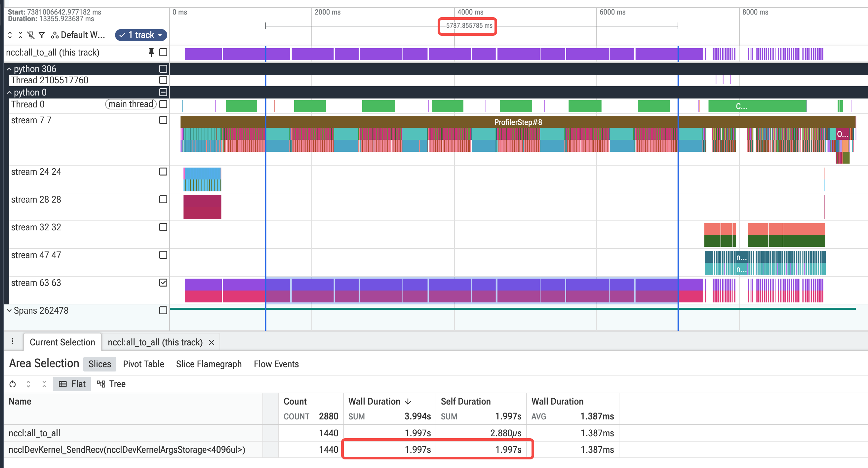Click the refresh icon in the slices toolbar
The width and height of the screenshot is (868, 468).
click(13, 384)
